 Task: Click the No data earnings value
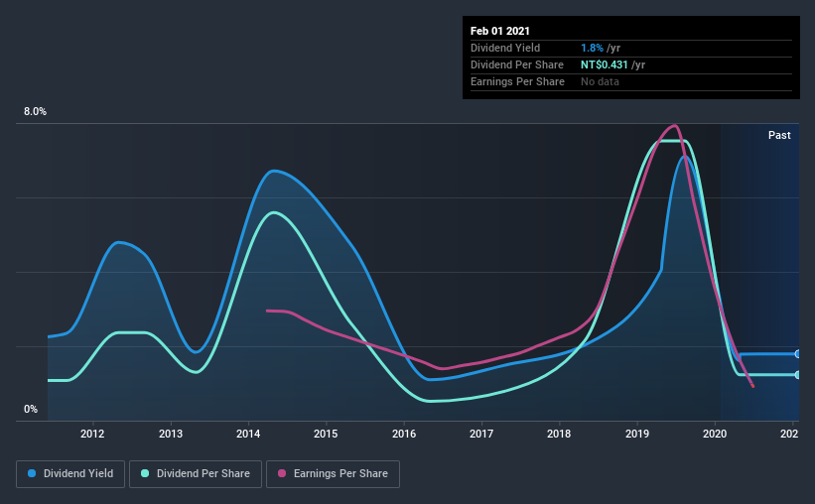[600, 81]
